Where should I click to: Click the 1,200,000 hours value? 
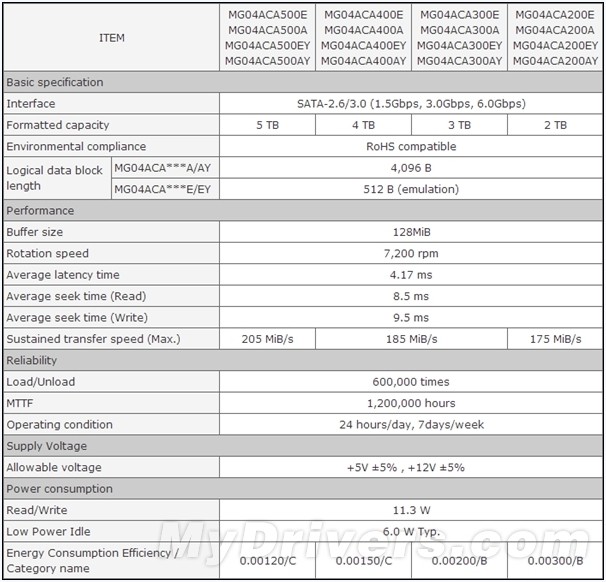click(411, 403)
